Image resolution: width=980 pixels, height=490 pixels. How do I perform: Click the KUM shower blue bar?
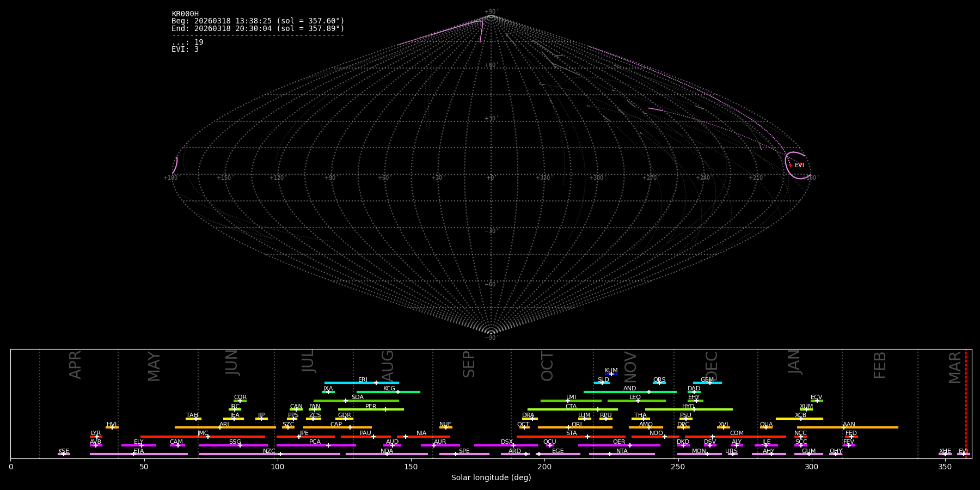pyautogui.click(x=611, y=374)
